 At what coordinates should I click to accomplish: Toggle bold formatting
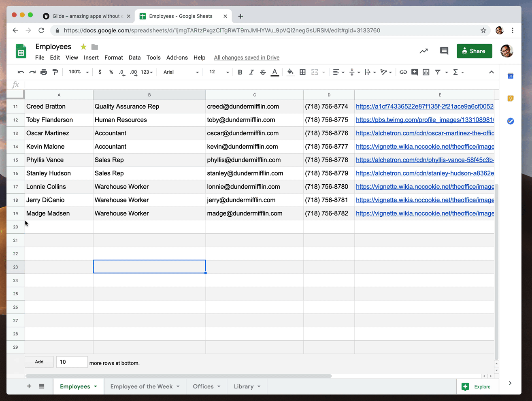click(x=240, y=72)
